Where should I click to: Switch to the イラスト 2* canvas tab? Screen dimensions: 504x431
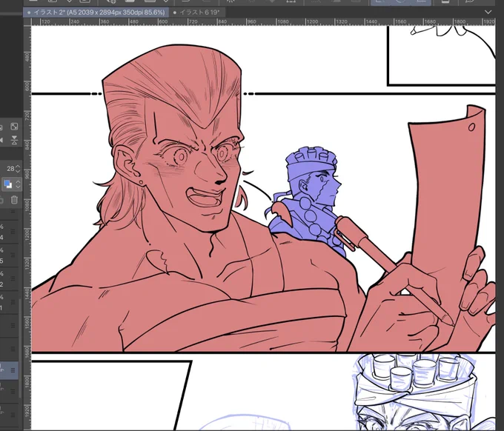coord(96,13)
